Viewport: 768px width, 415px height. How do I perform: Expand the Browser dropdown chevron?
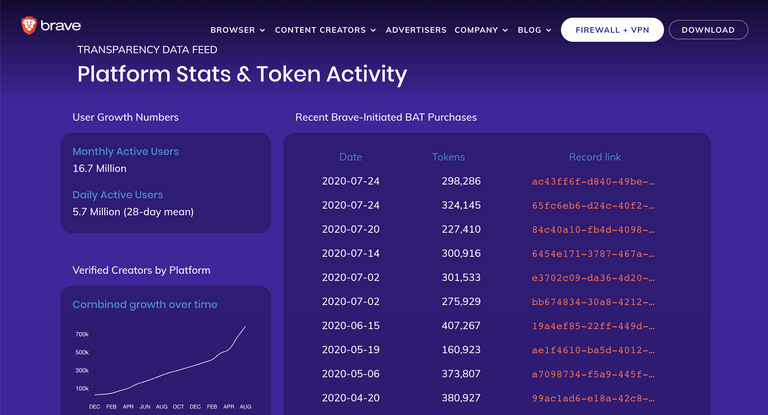pos(262,30)
